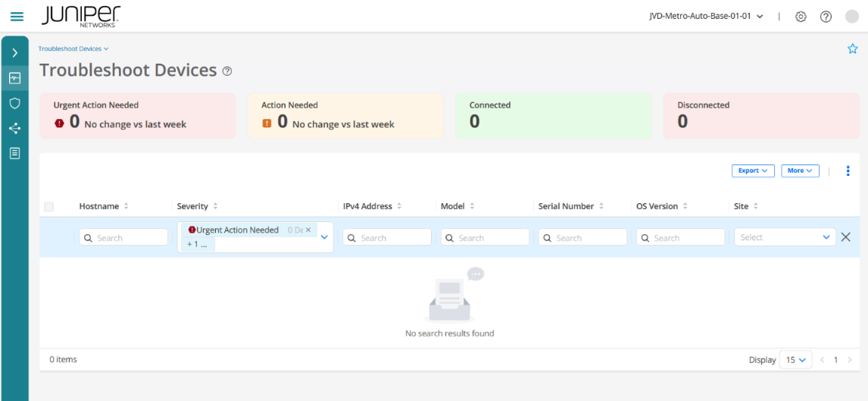Expand the left sidebar navigation arrow

(x=14, y=53)
